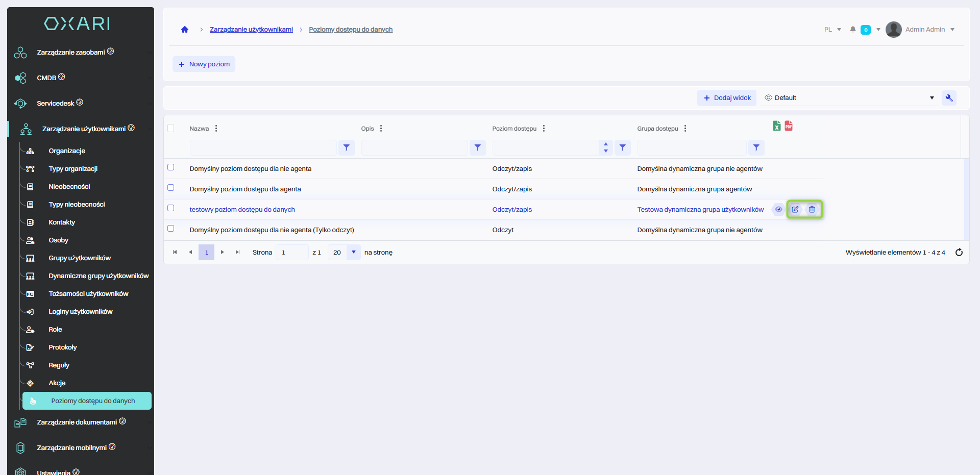
Task: Tick the checkbox for the Tylko odczyt row
Action: (171, 229)
